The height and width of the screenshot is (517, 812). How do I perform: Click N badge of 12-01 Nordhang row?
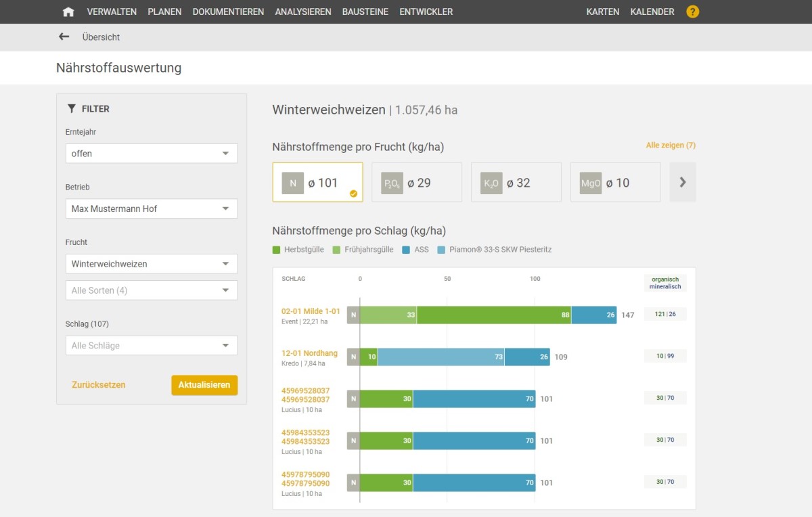pos(353,357)
